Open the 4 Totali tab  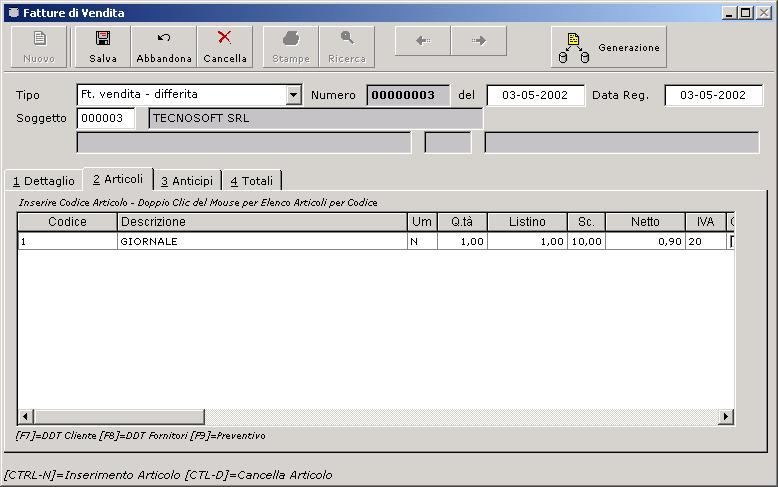(252, 181)
